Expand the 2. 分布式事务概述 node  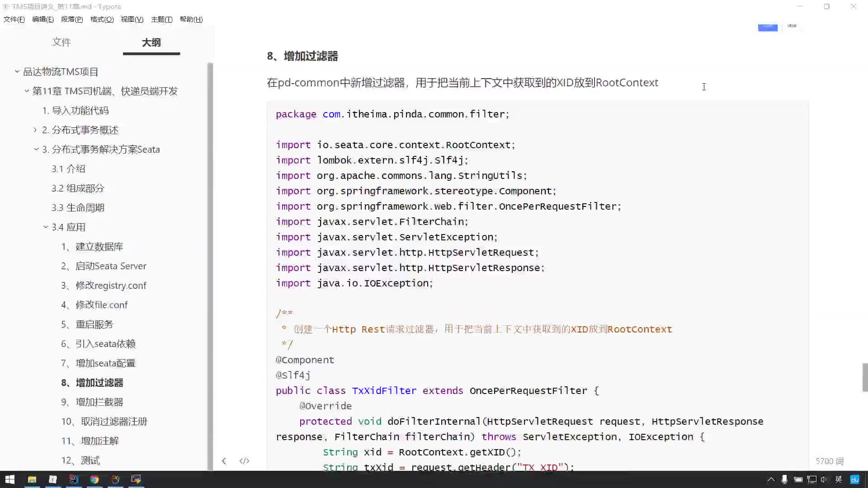pyautogui.click(x=35, y=130)
